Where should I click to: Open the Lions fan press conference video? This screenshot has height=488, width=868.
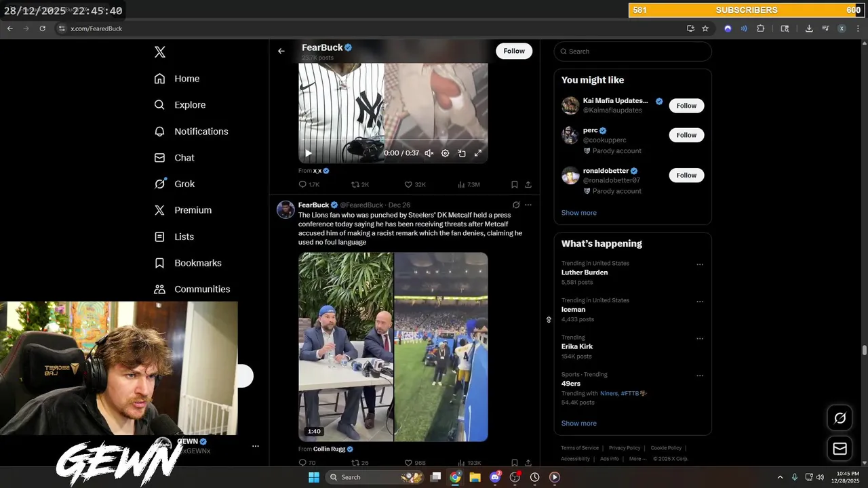[x=393, y=347]
